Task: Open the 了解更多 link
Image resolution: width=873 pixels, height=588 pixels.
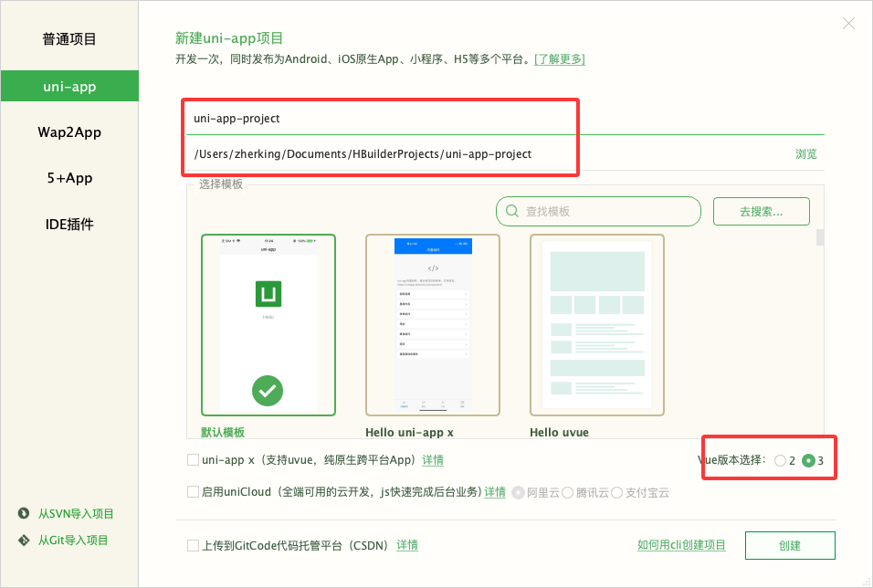Action: pos(559,59)
